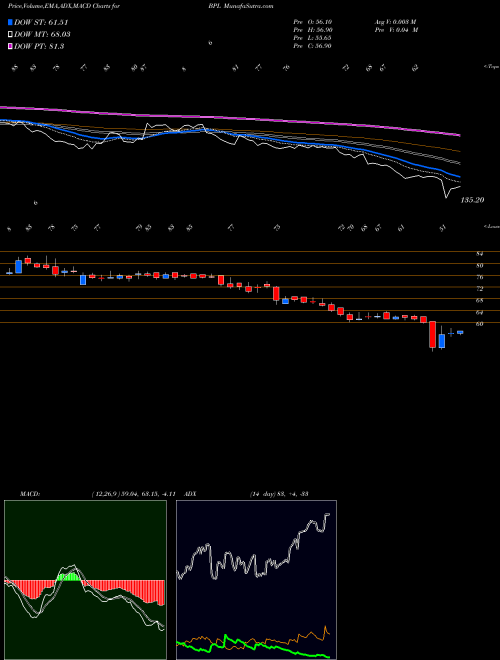Click the '64' price axis label

coord(479,312)
